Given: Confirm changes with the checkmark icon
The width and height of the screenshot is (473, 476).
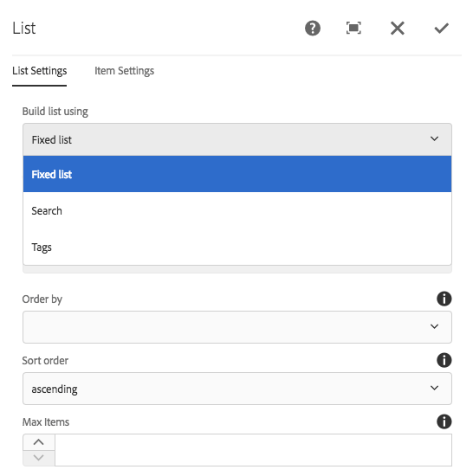Looking at the screenshot, I should pyautogui.click(x=441, y=29).
